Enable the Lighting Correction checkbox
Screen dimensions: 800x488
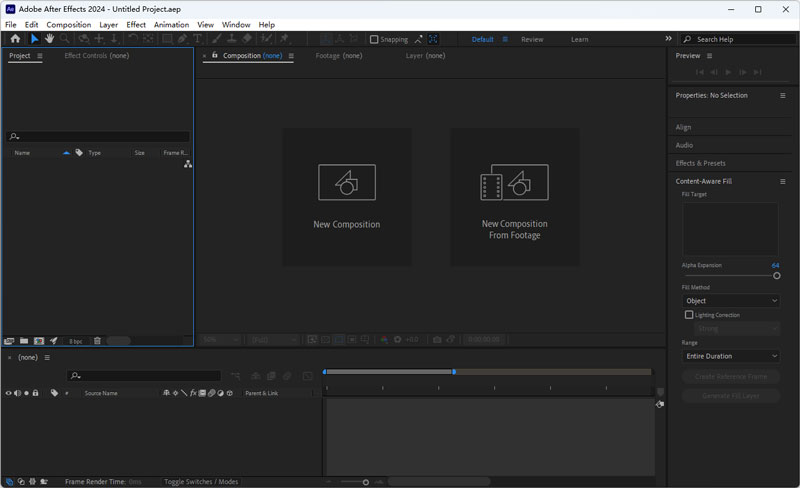689,315
